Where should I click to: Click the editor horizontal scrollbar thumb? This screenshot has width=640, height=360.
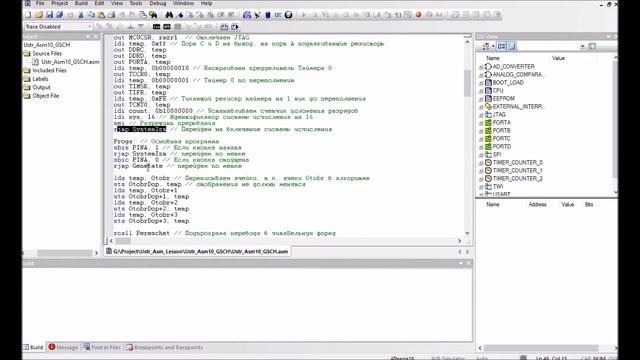pos(123,241)
